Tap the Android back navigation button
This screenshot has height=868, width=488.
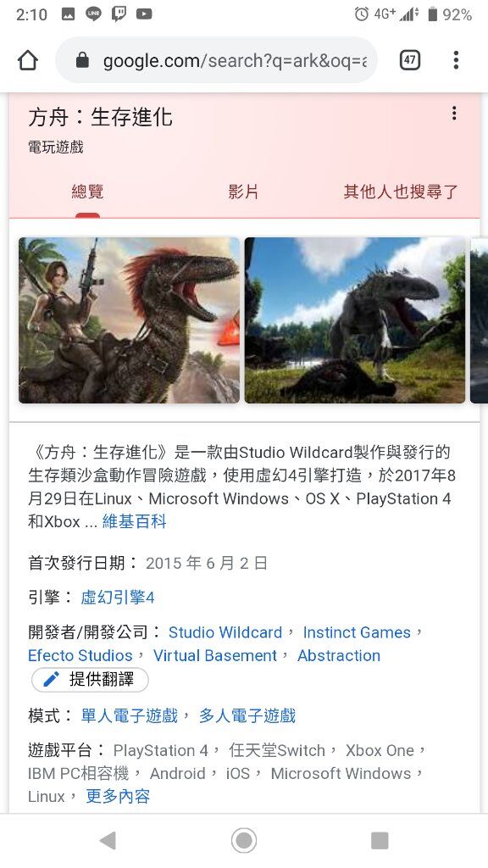coord(108,840)
